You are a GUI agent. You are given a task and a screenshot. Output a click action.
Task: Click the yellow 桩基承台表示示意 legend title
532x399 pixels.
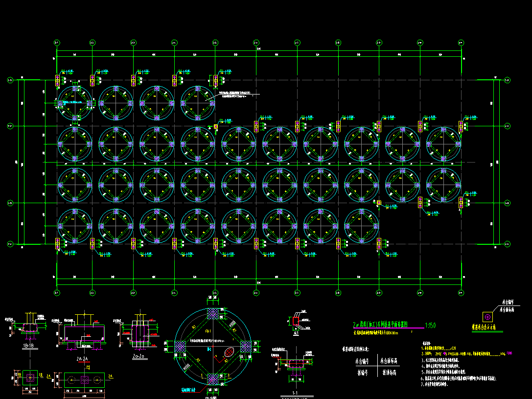[484, 328]
